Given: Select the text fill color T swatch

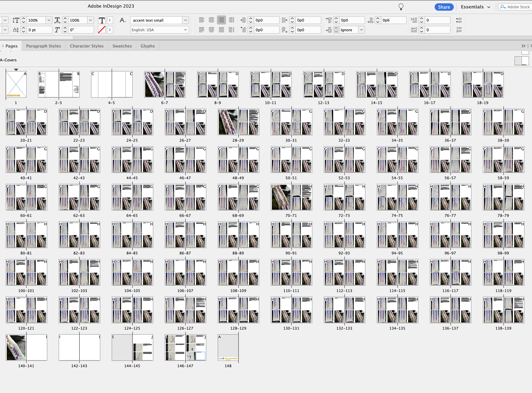Looking at the screenshot, I should point(102,20).
